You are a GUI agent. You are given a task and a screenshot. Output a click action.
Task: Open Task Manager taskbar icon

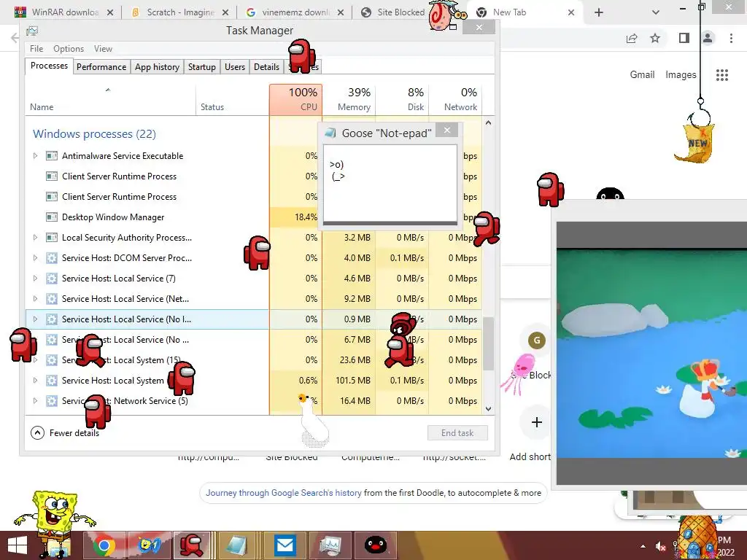point(330,545)
